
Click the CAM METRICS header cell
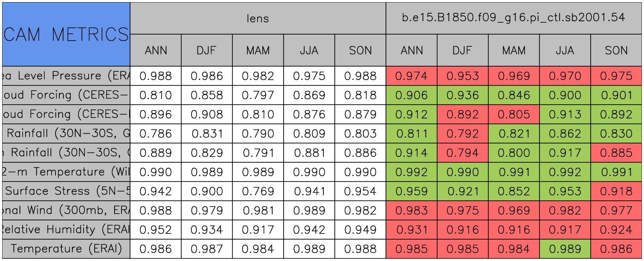pos(66,34)
